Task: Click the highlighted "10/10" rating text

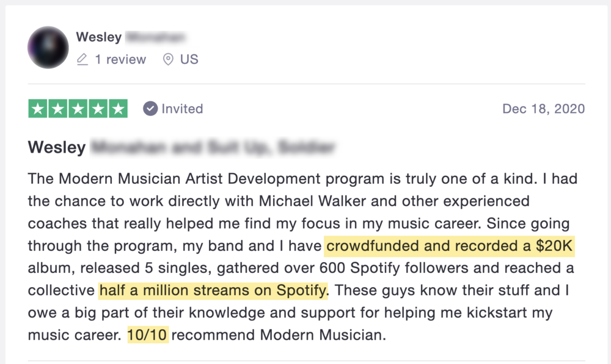Action: coord(147,335)
